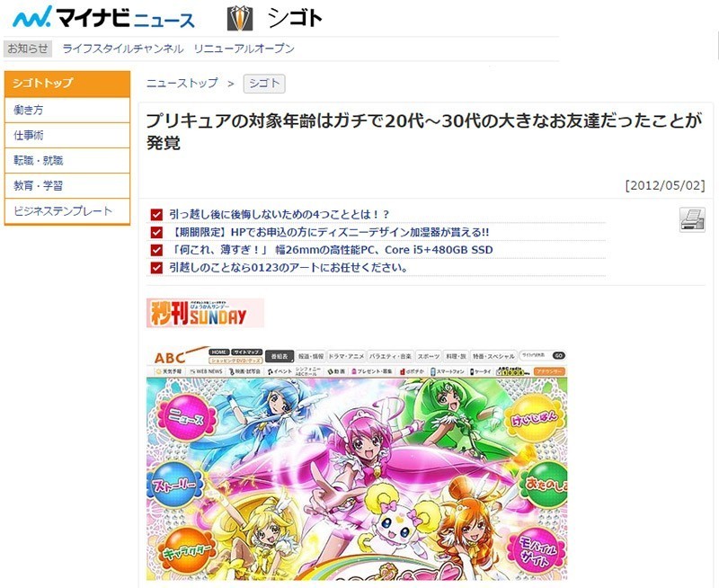Click checkbox beside 引っ越し後に後悔しない link
Viewport: 719px width, 588px height.
(156, 215)
